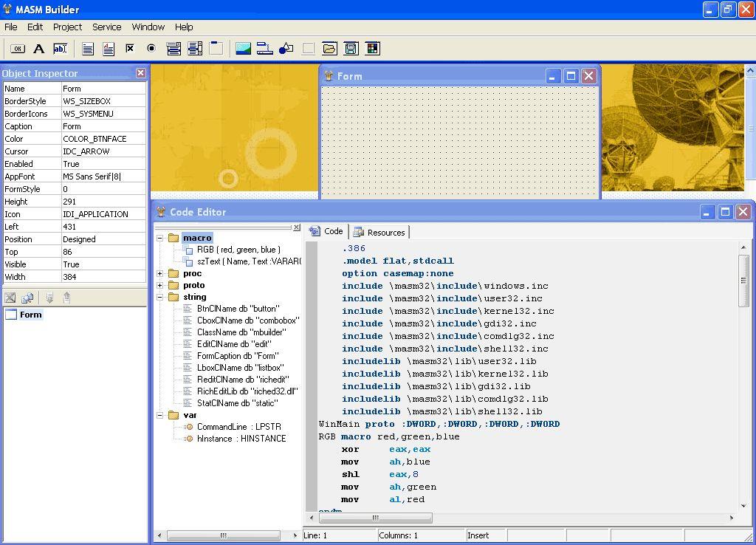Select the CommandLine : LPSTR variable
The height and width of the screenshot is (545, 756).
click(239, 427)
